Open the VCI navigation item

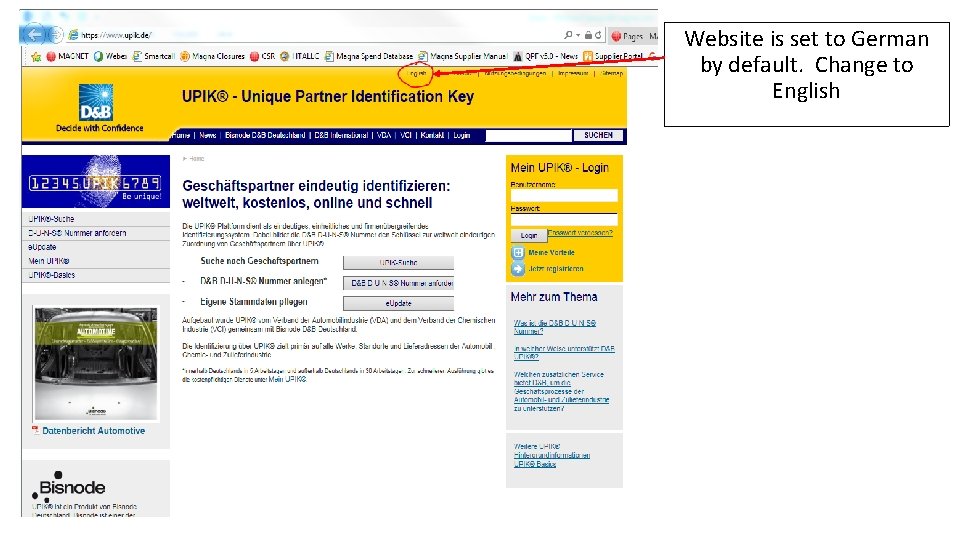[x=406, y=135]
